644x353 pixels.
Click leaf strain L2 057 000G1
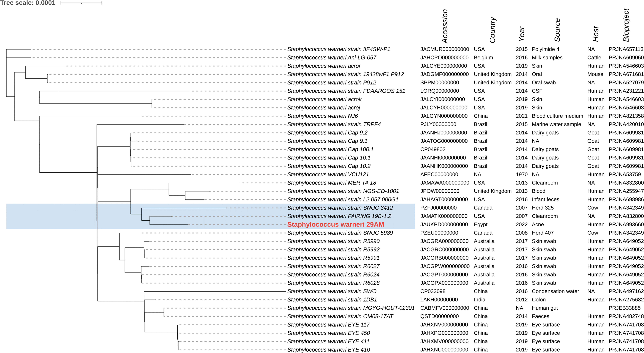(x=343, y=199)
